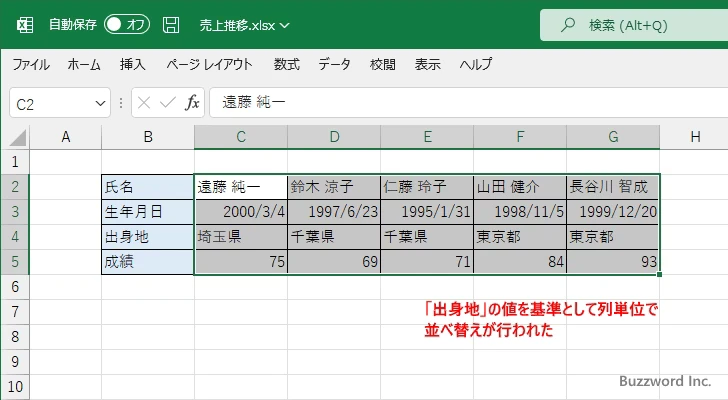Click the 成績 cell
Image resolution: width=728 pixels, height=400 pixels.
pyautogui.click(x=148, y=262)
